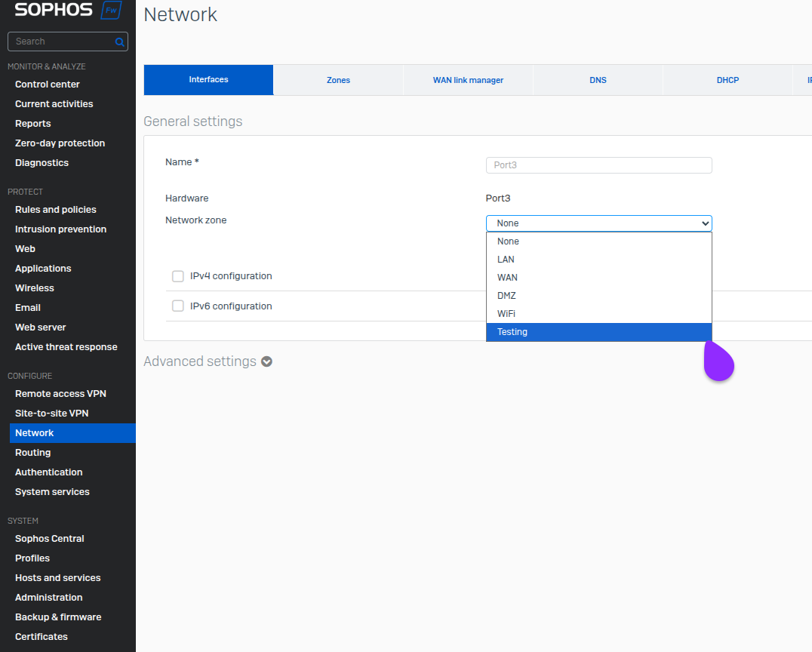Open the Network zone dropdown

click(598, 223)
